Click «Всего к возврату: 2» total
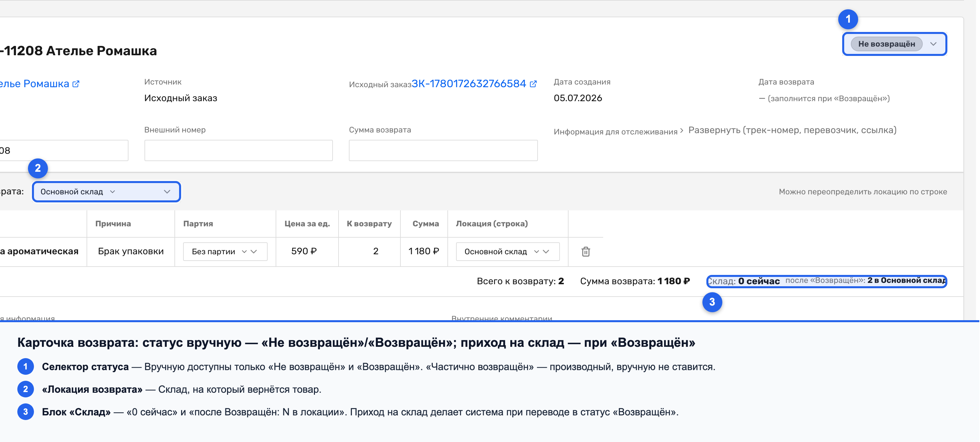This screenshot has width=980, height=442. tap(520, 281)
